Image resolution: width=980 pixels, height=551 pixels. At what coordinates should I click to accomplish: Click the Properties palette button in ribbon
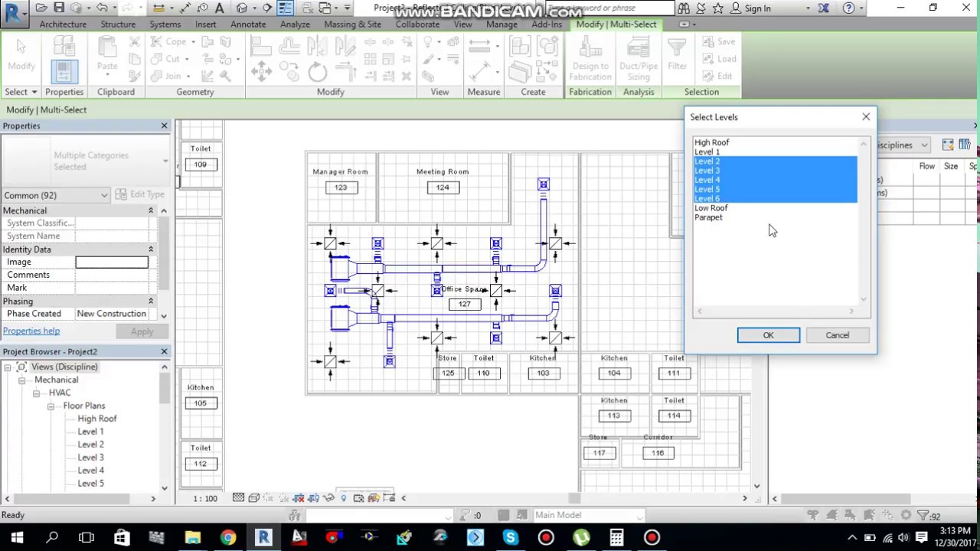(x=64, y=73)
